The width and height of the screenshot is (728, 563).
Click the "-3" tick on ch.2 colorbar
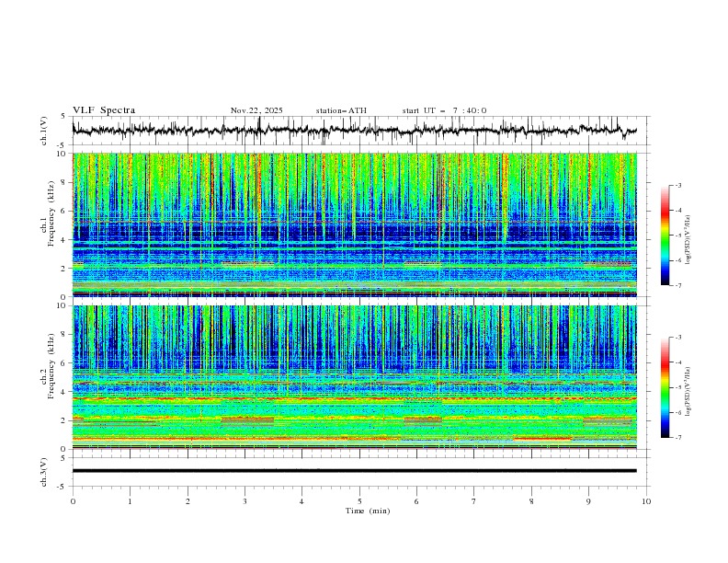[x=677, y=338]
